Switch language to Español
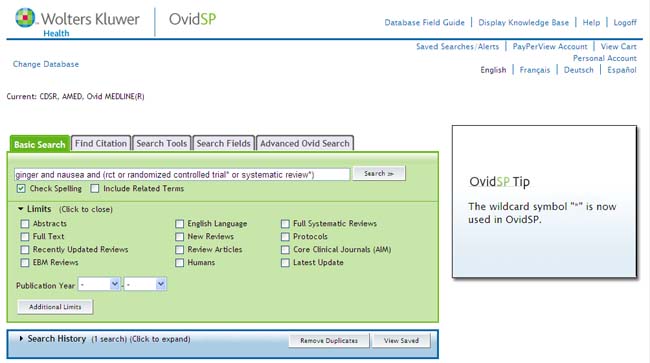650x363 pixels. [622, 70]
